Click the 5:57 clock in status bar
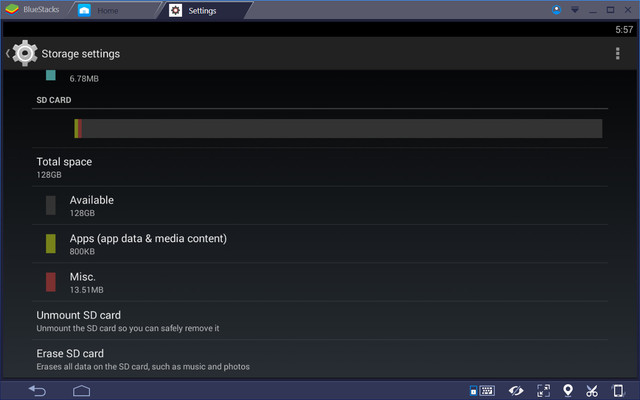The height and width of the screenshot is (400, 640). [624, 29]
